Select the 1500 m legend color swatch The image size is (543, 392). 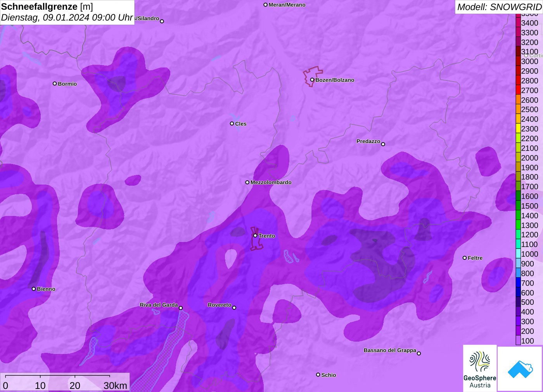coord(518,206)
